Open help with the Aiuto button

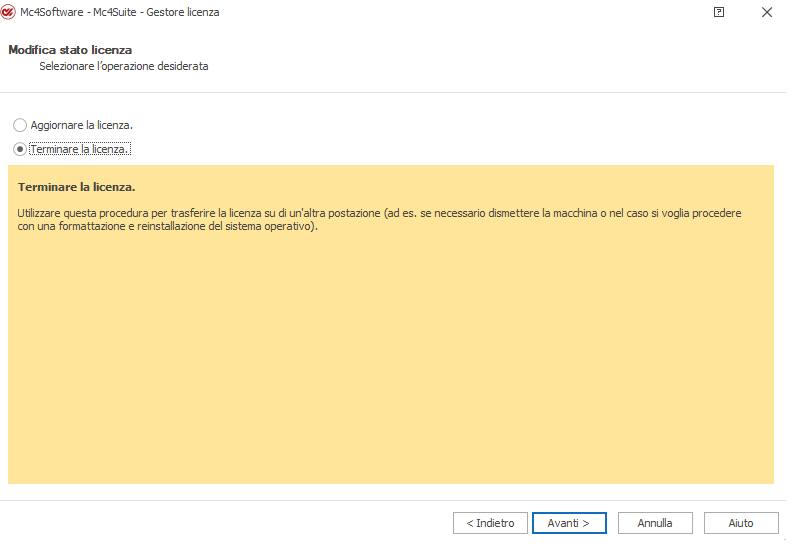click(x=741, y=523)
